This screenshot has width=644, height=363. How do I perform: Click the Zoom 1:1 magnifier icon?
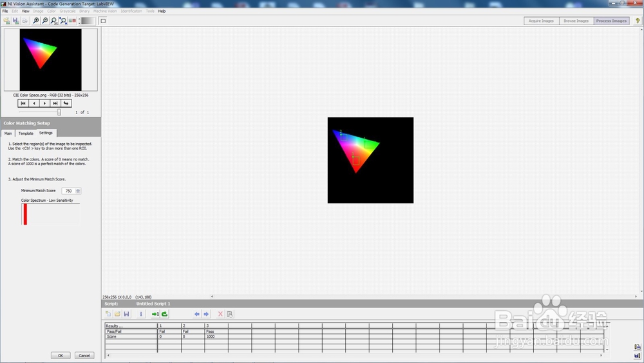pyautogui.click(x=54, y=21)
